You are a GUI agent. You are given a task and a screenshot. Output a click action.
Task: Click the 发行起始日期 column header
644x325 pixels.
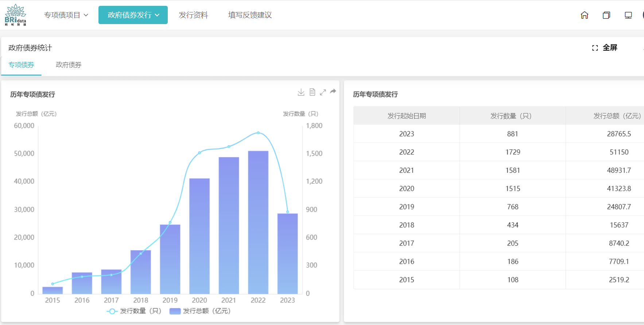pyautogui.click(x=407, y=116)
